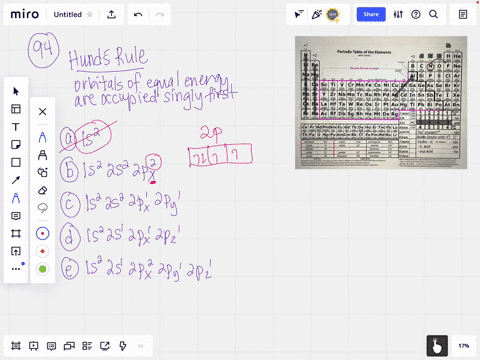Open the comments panel in bottom bar
This screenshot has height=360, width=480.
click(51, 346)
